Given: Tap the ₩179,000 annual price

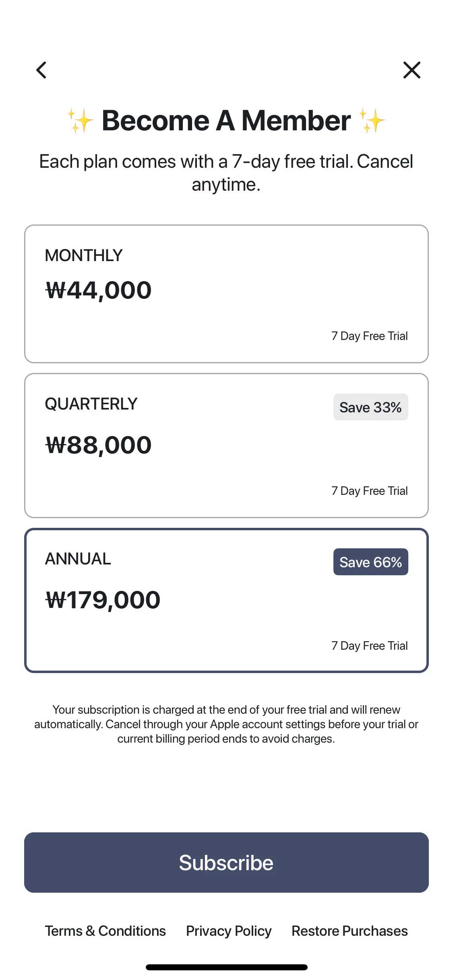Looking at the screenshot, I should pyautogui.click(x=103, y=600).
